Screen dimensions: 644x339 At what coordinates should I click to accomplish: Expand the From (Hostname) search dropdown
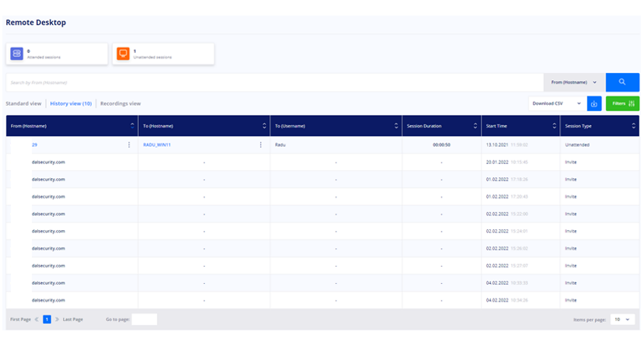coord(574,82)
